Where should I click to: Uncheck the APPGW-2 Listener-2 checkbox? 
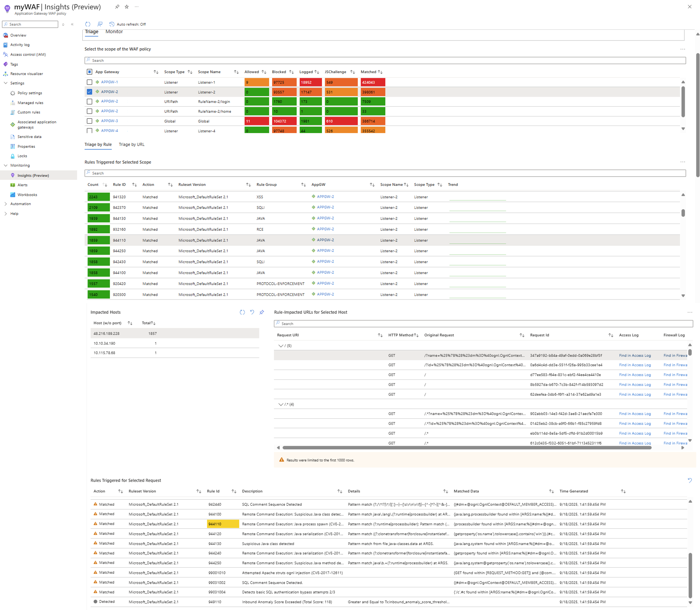click(x=89, y=92)
